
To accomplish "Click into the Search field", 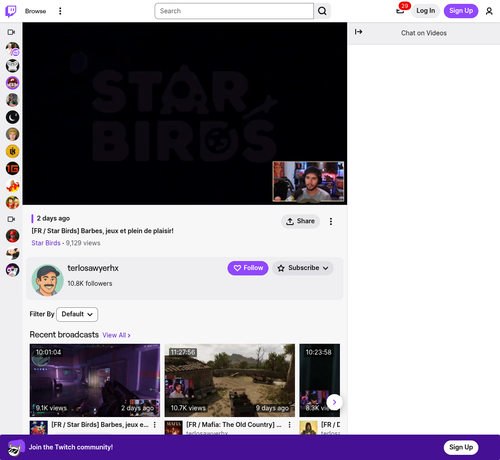I will pyautogui.click(x=234, y=11).
